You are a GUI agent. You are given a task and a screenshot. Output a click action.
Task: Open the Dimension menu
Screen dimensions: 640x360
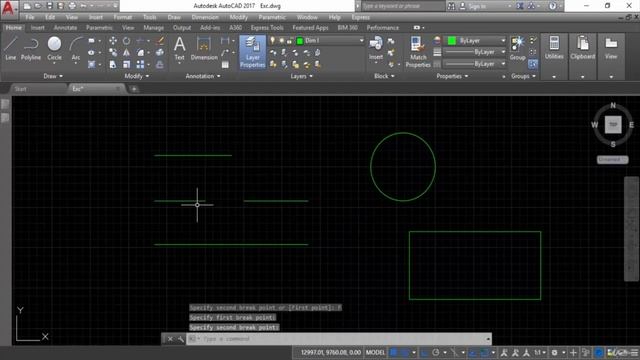point(205,17)
